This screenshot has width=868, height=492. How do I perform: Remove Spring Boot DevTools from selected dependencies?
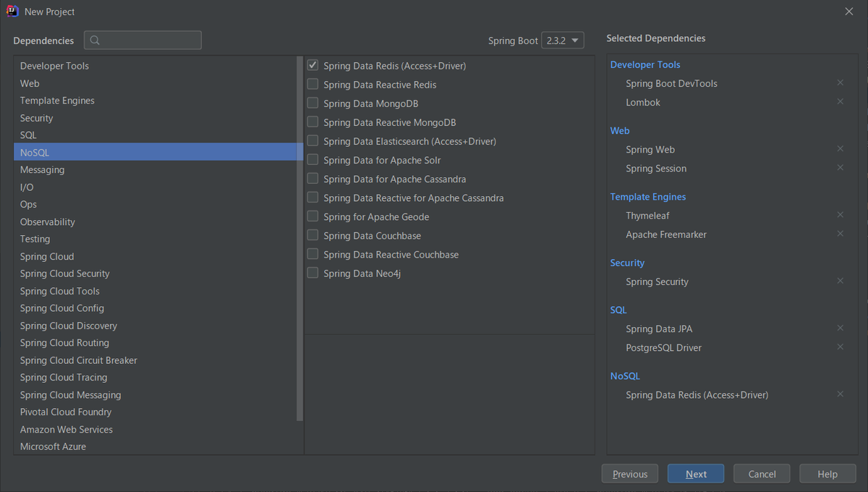pyautogui.click(x=840, y=82)
